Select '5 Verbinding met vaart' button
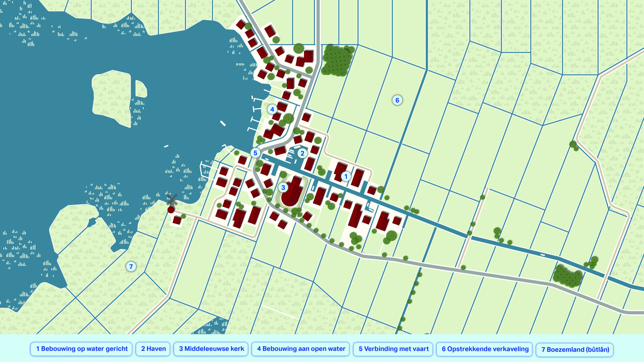The image size is (644, 362). pos(393,349)
